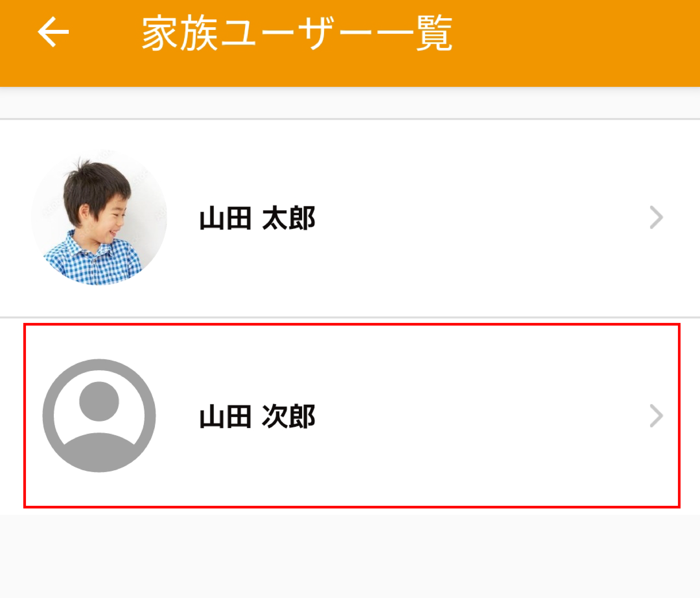Select the 山田 太郎 name label

257,218
